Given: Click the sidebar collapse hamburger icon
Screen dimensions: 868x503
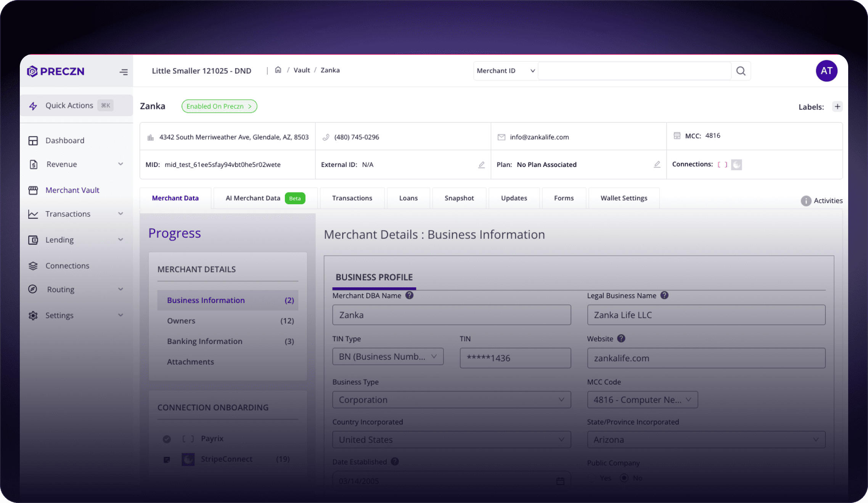Looking at the screenshot, I should [x=124, y=72].
